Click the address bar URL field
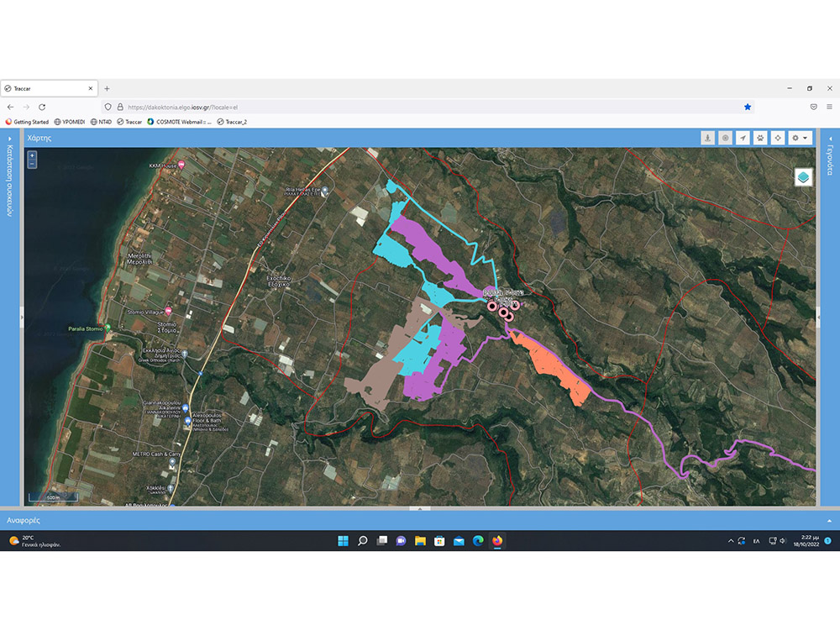The height and width of the screenshot is (630, 840). 420,107
